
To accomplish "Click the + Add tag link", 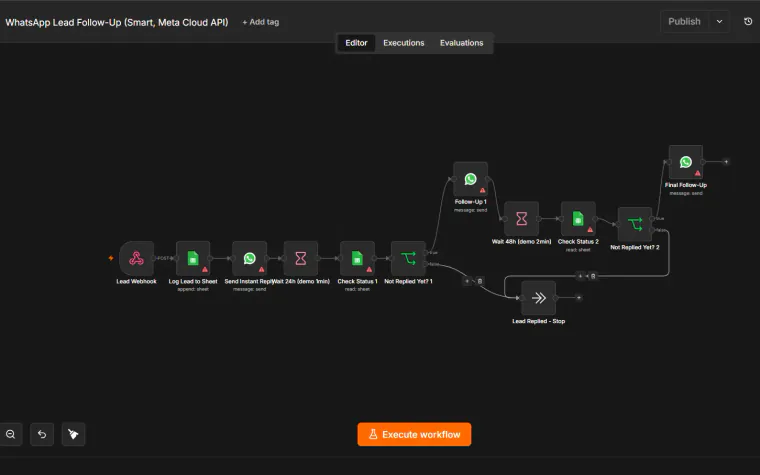I will coord(260,22).
